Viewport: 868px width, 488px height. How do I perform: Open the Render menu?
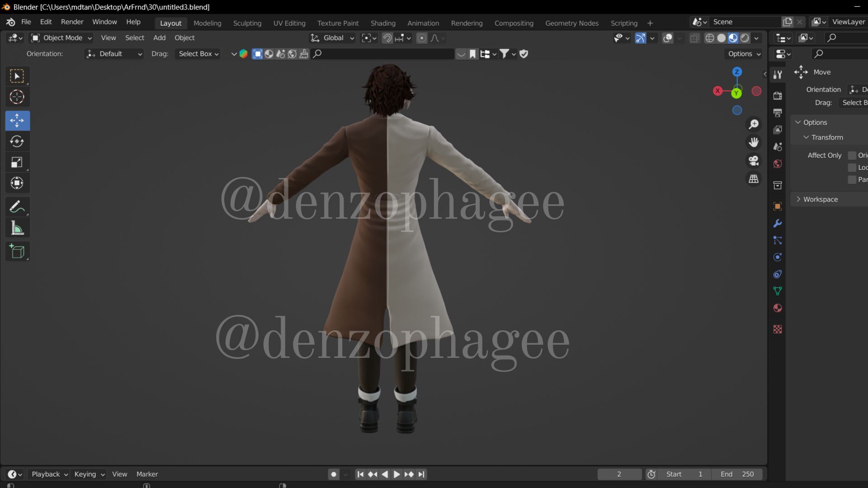(72, 22)
